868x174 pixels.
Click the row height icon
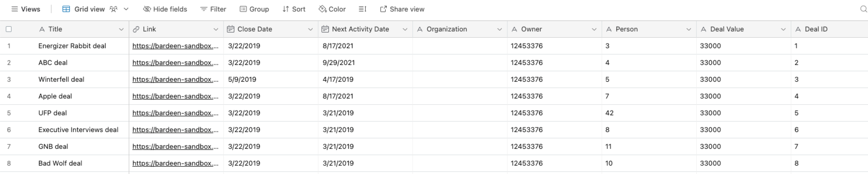(363, 9)
